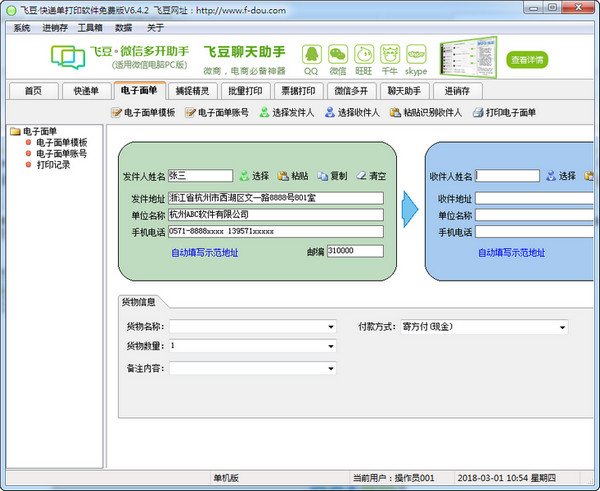Image resolution: width=600 pixels, height=491 pixels.
Task: Click 选择发件人 in toolbar
Action: [x=287, y=113]
